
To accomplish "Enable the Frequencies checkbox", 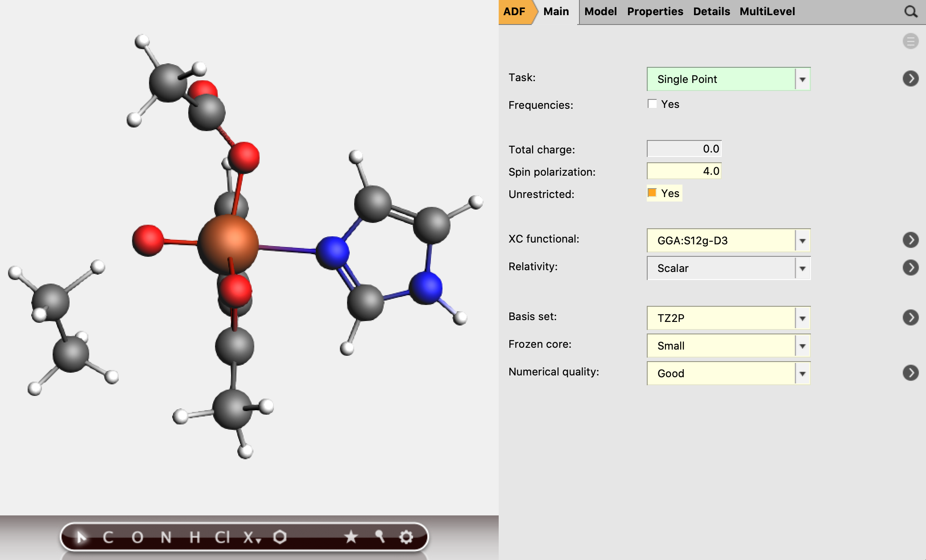I will point(653,103).
